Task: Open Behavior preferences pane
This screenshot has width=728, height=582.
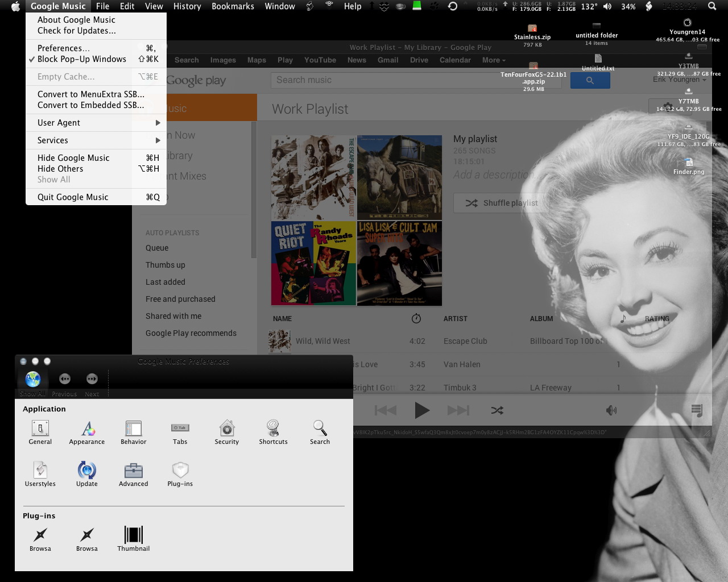Action: pyautogui.click(x=134, y=432)
